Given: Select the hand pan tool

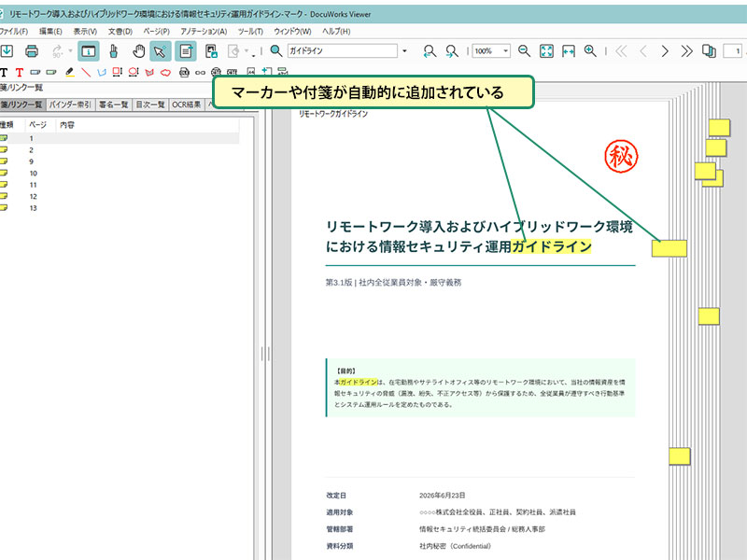Looking at the screenshot, I should [138, 51].
